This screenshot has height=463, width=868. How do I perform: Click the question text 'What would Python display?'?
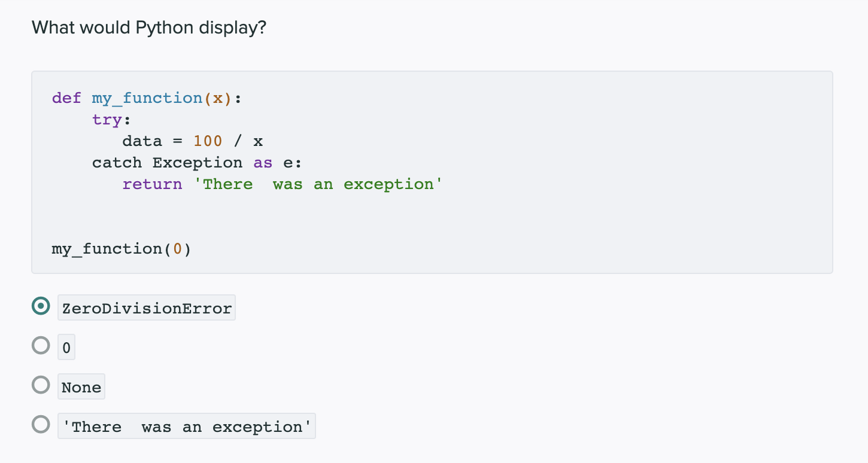[148, 28]
